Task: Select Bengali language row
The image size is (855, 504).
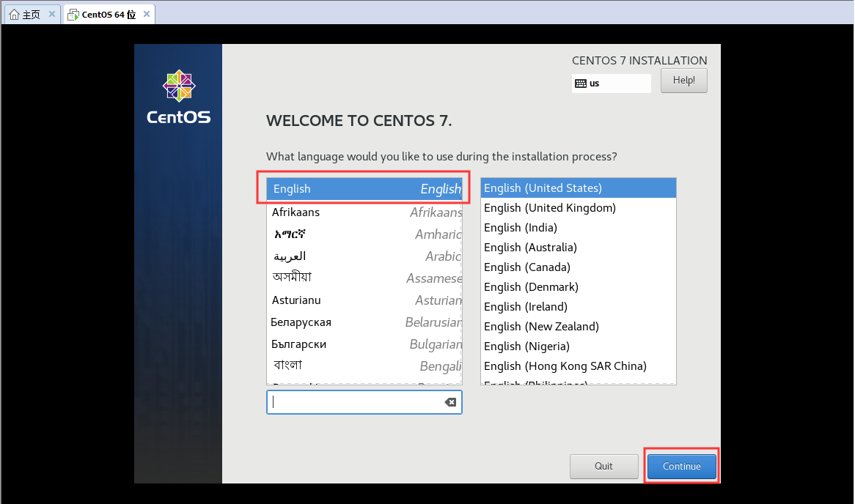Action: point(364,366)
